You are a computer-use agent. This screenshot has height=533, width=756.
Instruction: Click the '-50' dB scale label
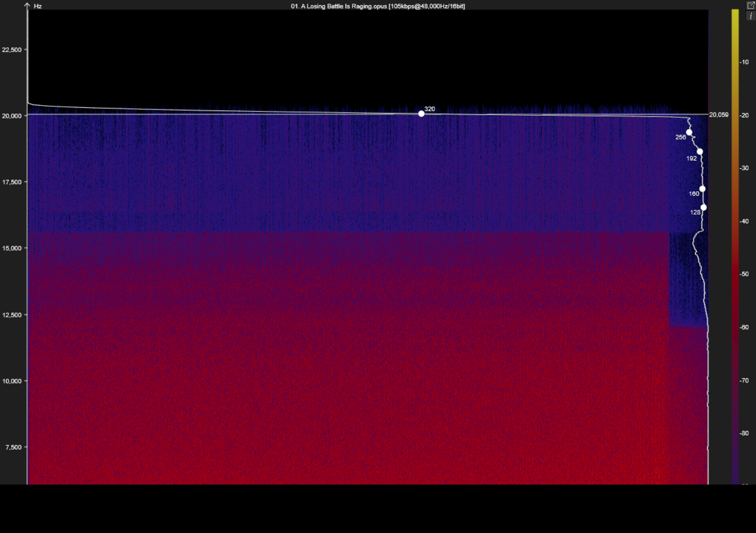(x=744, y=274)
